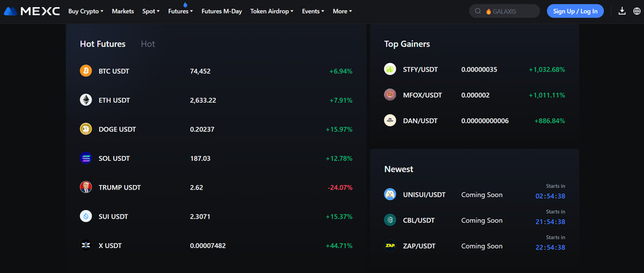Image resolution: width=644 pixels, height=273 pixels.
Task: Focus the GALAXIS search field
Action: coord(504,11)
